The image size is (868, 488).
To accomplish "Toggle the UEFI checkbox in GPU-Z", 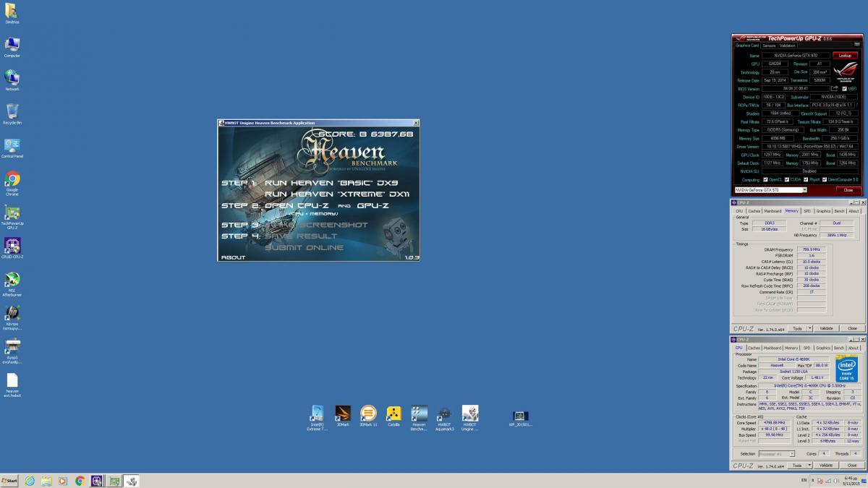I will (x=844, y=88).
